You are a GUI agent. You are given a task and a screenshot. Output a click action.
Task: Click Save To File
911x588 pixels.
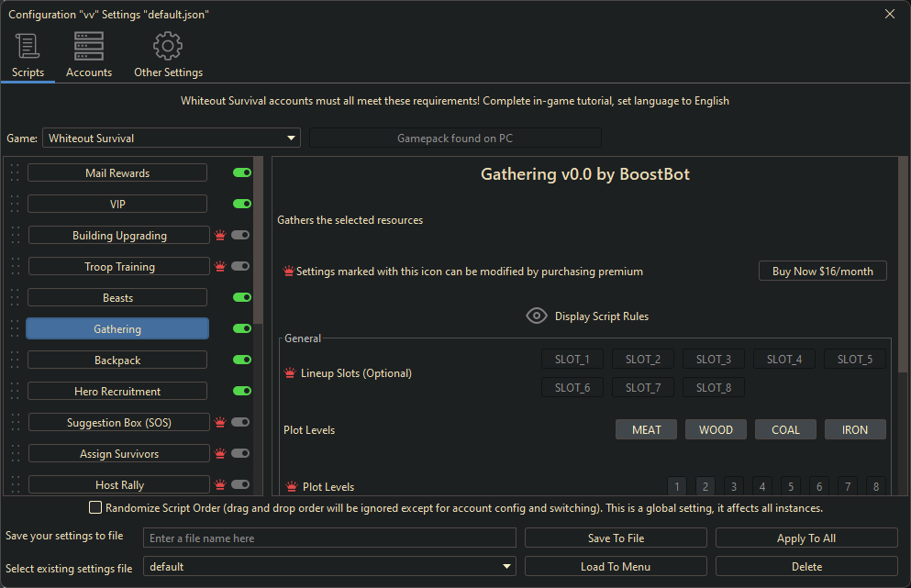click(x=616, y=538)
